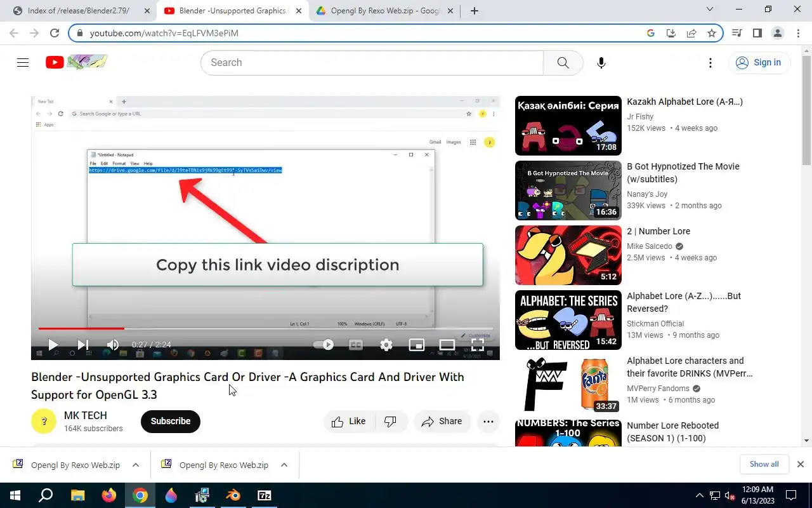The width and height of the screenshot is (812, 508).
Task: Expand second Opengl By Rexo Web.zip download options
Action: [x=284, y=465]
